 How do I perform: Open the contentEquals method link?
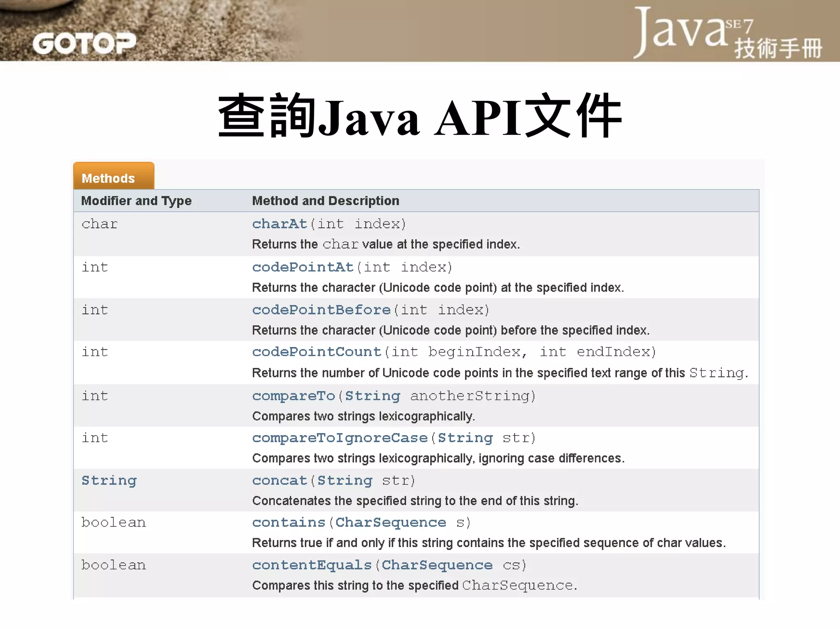click(x=312, y=565)
